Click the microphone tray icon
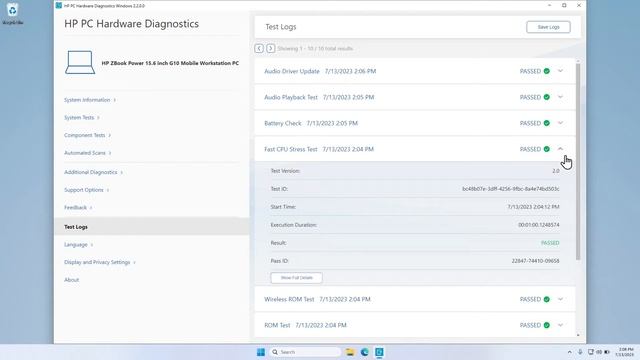This screenshot has height=360, width=640. [580, 352]
